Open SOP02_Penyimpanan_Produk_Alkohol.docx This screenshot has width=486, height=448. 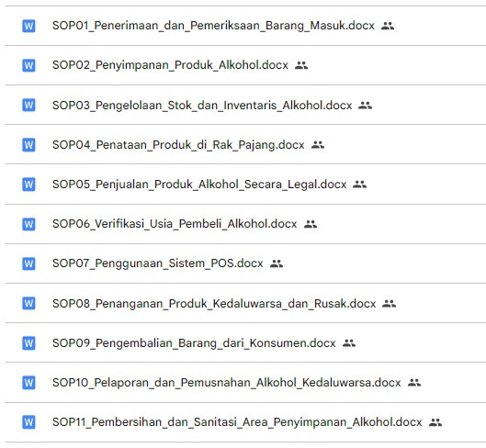(x=170, y=65)
